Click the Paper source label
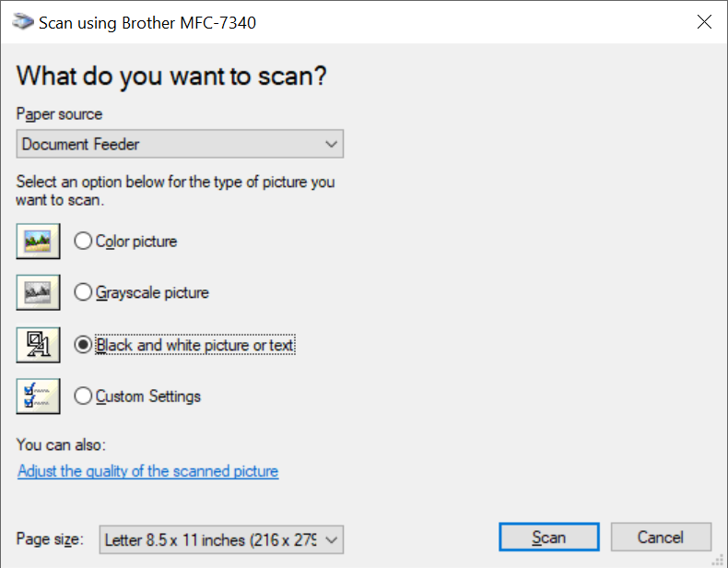The image size is (728, 568). point(59,114)
